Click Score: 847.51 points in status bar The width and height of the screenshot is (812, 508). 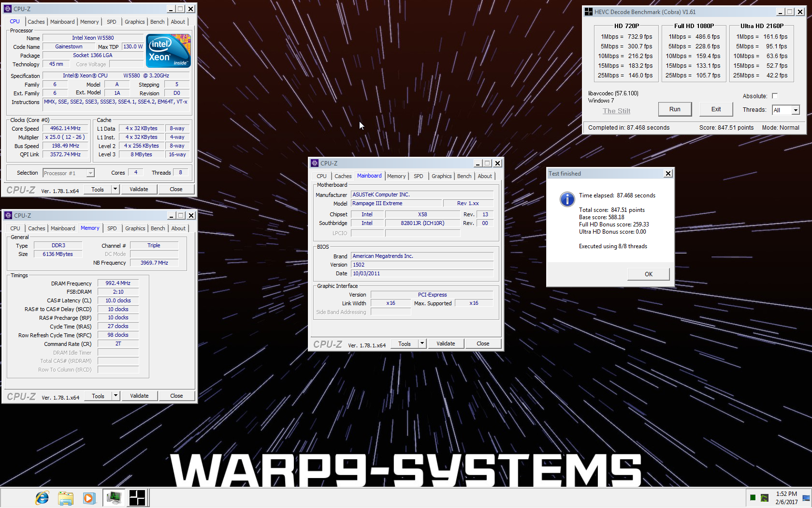(726, 128)
